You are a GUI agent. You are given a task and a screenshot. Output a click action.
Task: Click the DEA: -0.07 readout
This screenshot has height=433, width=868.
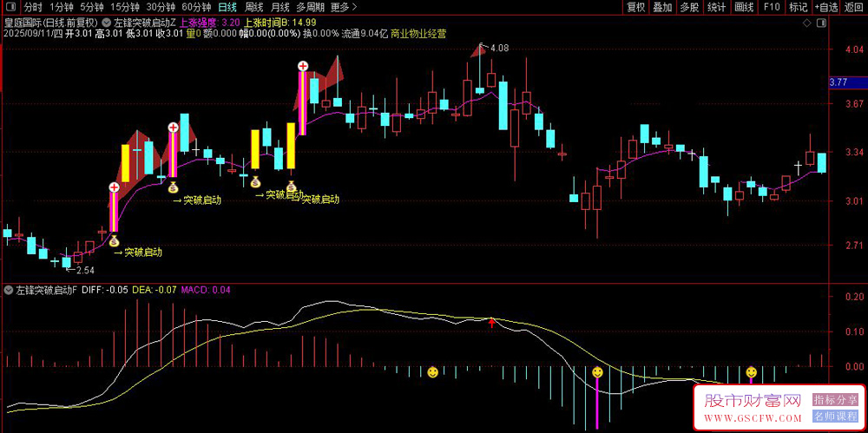click(x=154, y=290)
